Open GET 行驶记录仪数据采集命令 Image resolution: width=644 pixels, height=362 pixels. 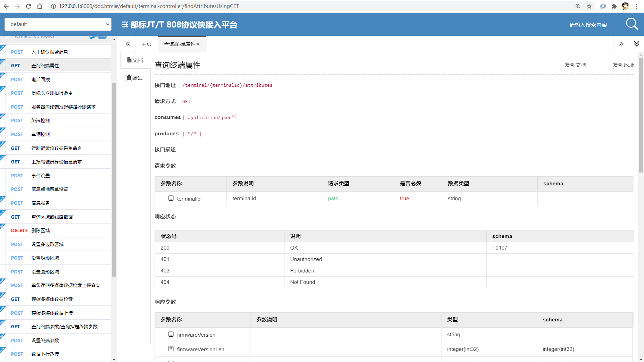pos(56,148)
